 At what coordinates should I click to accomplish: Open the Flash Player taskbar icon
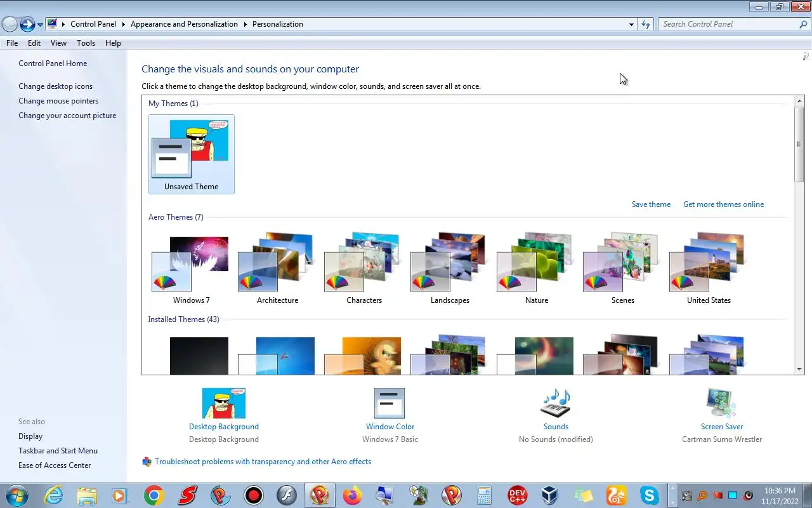point(287,495)
